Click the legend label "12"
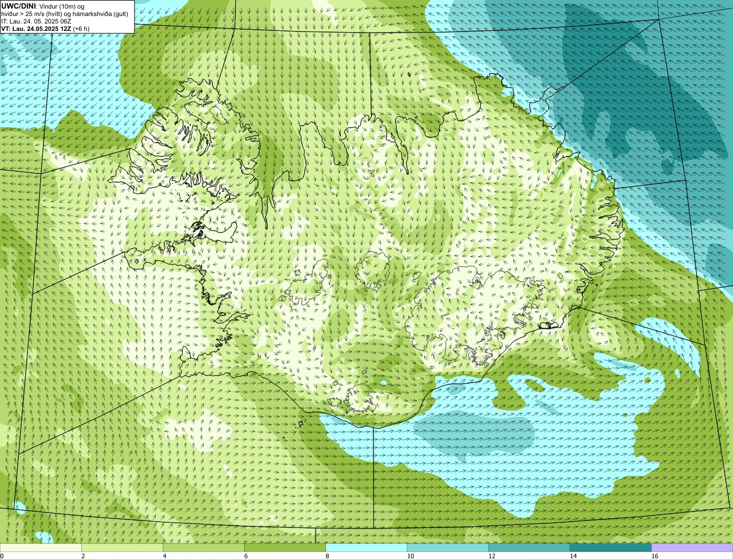This screenshot has height=560, width=733. pyautogui.click(x=491, y=556)
